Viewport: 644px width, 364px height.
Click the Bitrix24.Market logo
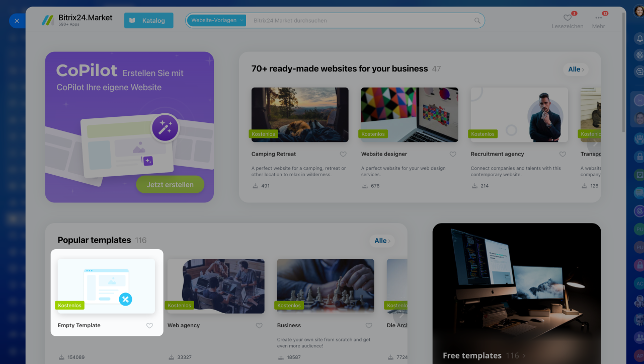pyautogui.click(x=77, y=20)
